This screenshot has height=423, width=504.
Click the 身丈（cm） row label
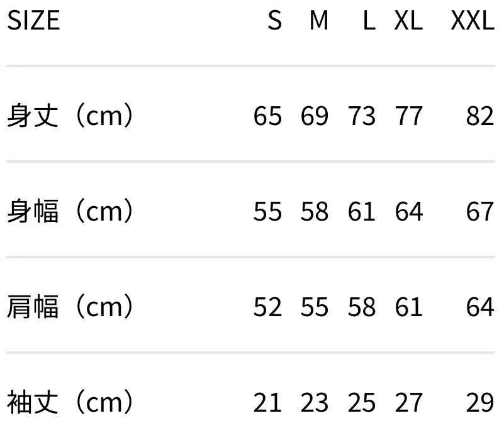point(70,116)
